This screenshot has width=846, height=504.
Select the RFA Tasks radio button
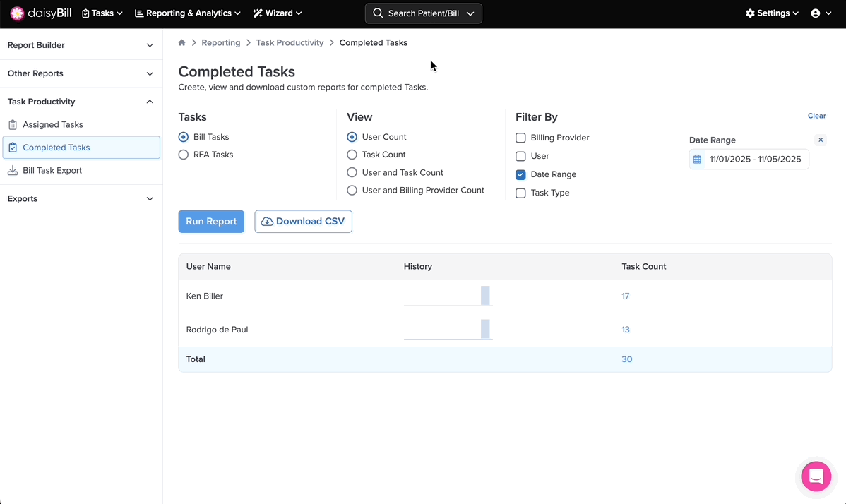(x=184, y=155)
